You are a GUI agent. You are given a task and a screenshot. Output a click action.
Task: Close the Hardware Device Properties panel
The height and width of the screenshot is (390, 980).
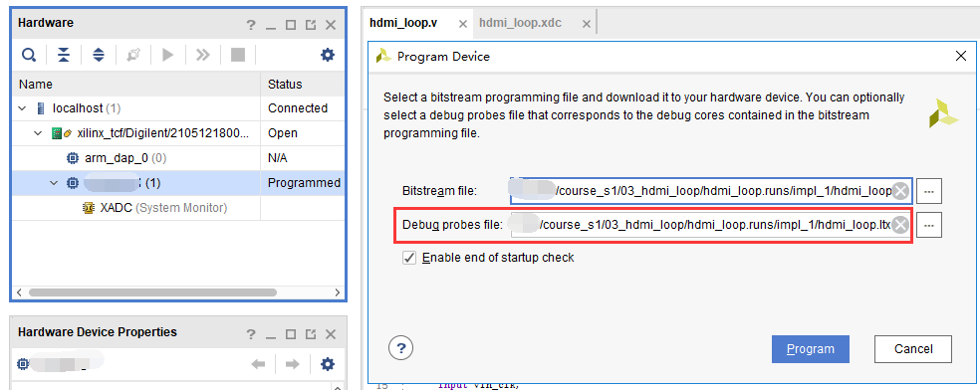point(332,334)
